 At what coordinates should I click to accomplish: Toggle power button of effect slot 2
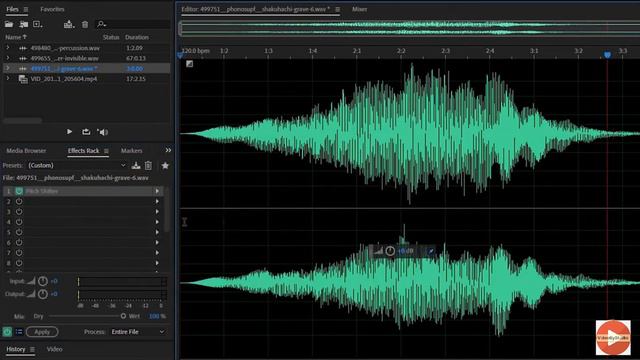coord(19,201)
